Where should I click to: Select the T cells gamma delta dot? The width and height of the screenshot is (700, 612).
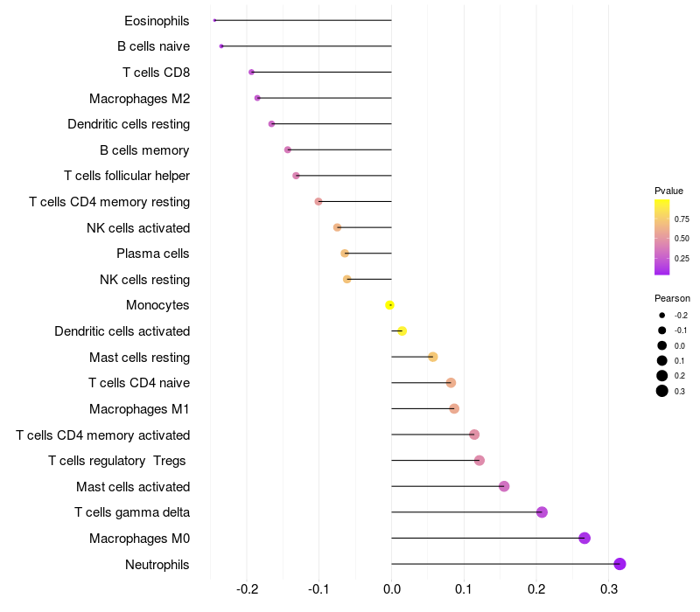[x=542, y=512]
